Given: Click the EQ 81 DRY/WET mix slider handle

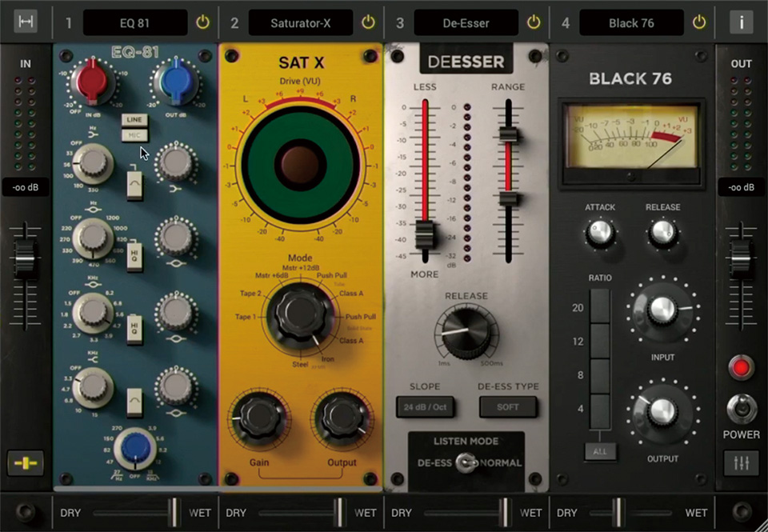Looking at the screenshot, I should coord(174,513).
